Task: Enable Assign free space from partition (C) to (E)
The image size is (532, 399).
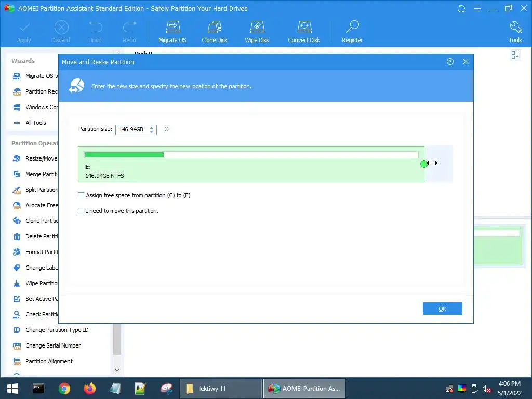Action: point(81,195)
